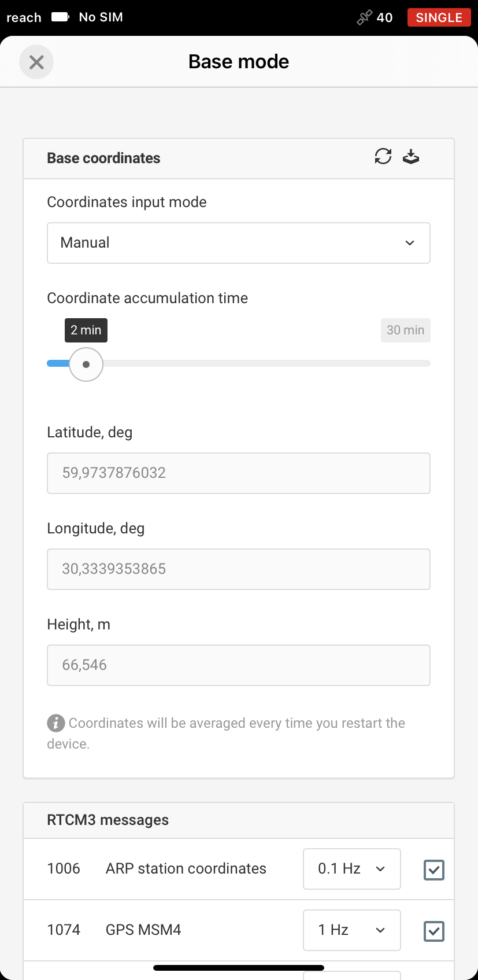Tap the 2 min slider value tooltip
Viewport: 478px width, 980px height.
(x=86, y=330)
